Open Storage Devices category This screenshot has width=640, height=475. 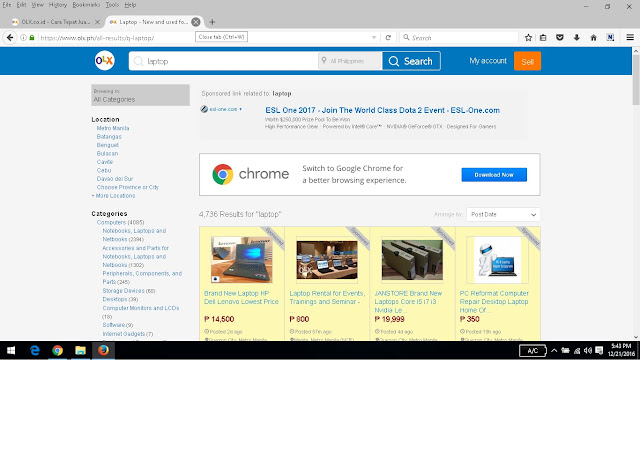pos(123,291)
